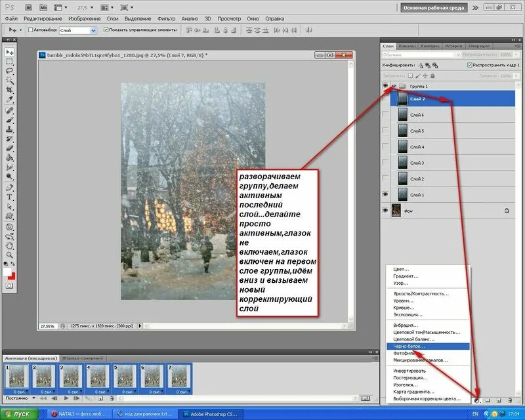
Task: Open the Фильтр menu
Action: [167, 19]
